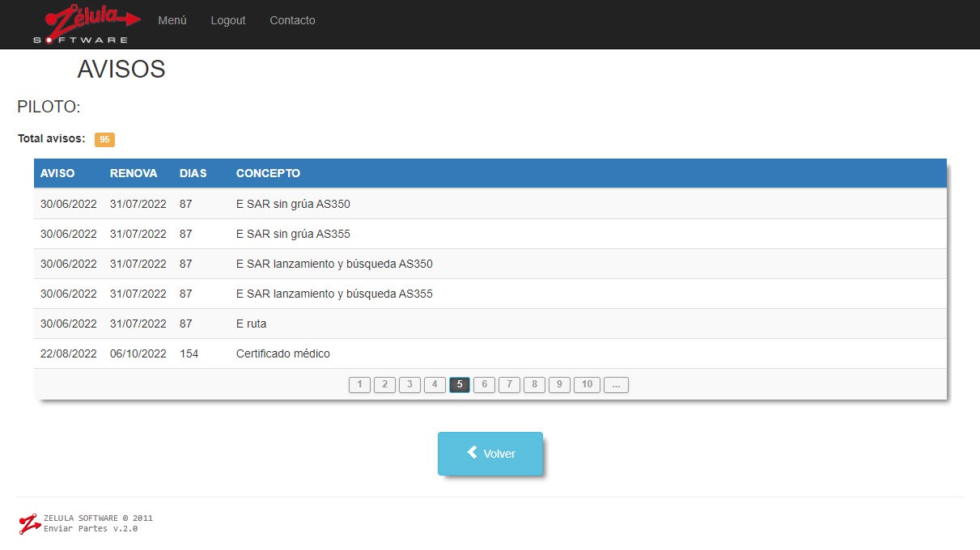This screenshot has height=550, width=980.
Task: Click the AVISO column header
Action: [57, 173]
